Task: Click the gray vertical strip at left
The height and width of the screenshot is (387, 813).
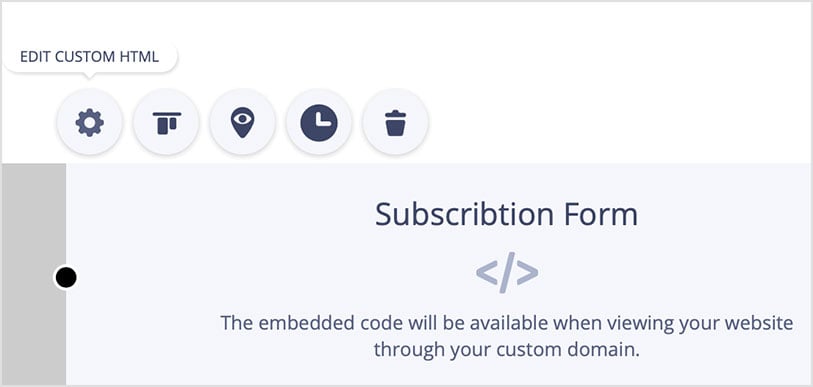Action: 34,274
